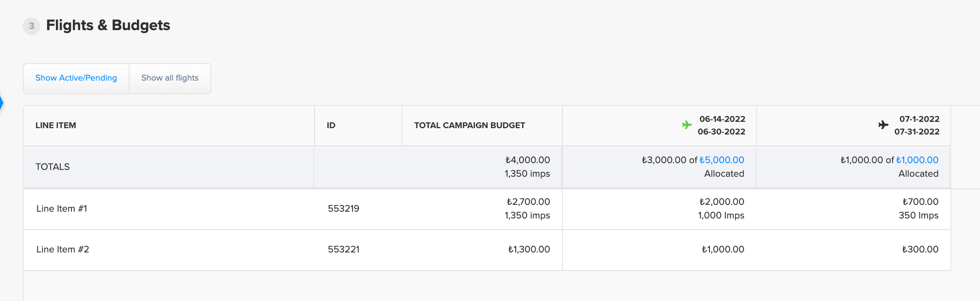Click Line Item #1 June budget ₺2,000.00
This screenshot has width=980, height=301.
pyautogui.click(x=722, y=201)
